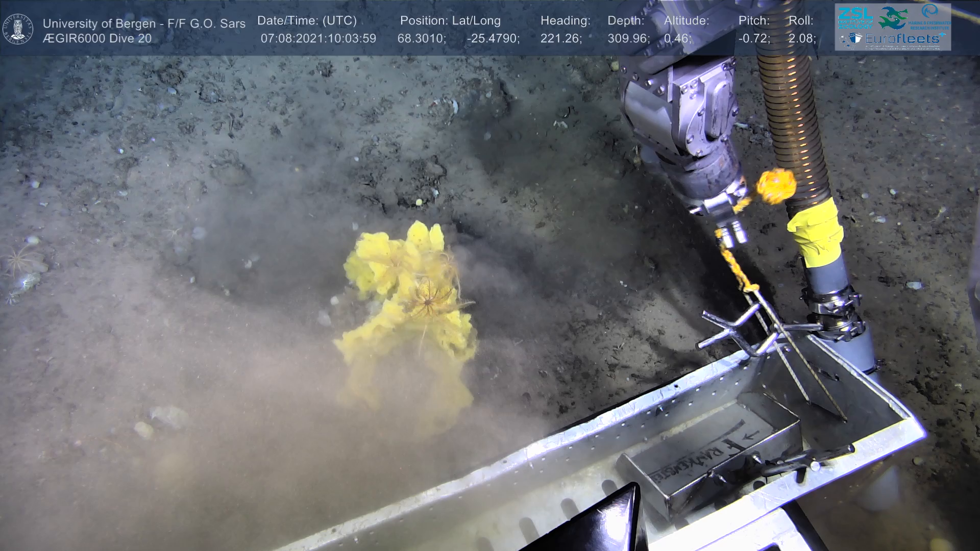
Task: Click the longitude value -25.4790
Action: coord(493,39)
